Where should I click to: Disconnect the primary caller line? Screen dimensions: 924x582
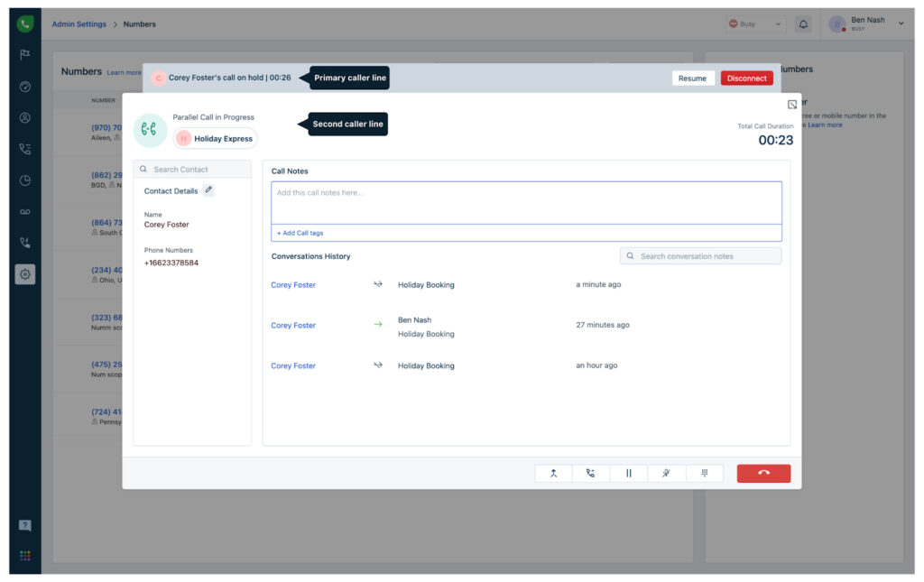pos(746,79)
